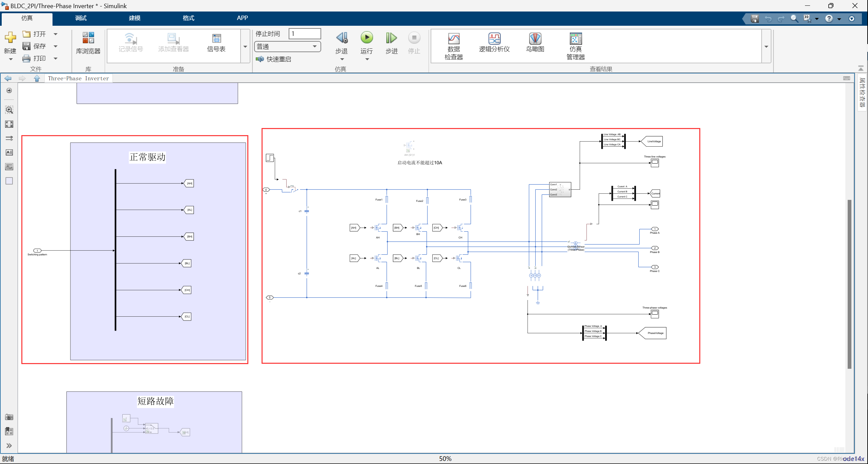The width and height of the screenshot is (868, 464).
Task: Open the Data Inspector (数据检查器) icon
Action: [454, 39]
